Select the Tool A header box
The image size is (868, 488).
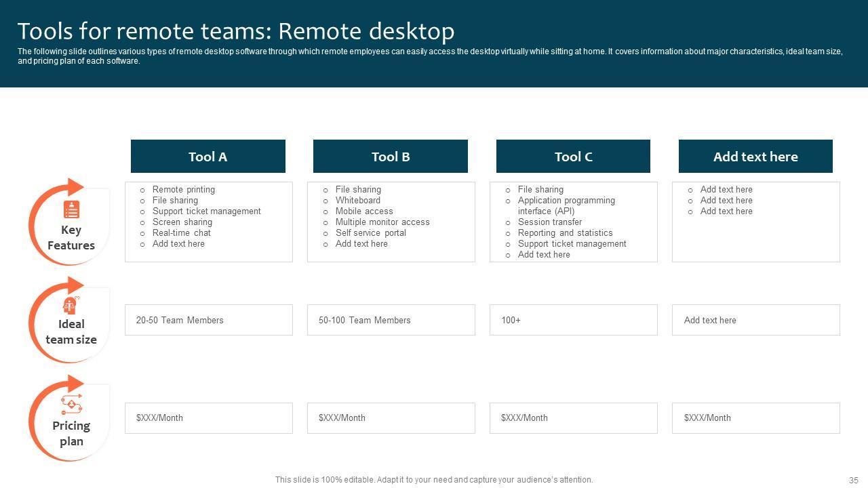208,157
